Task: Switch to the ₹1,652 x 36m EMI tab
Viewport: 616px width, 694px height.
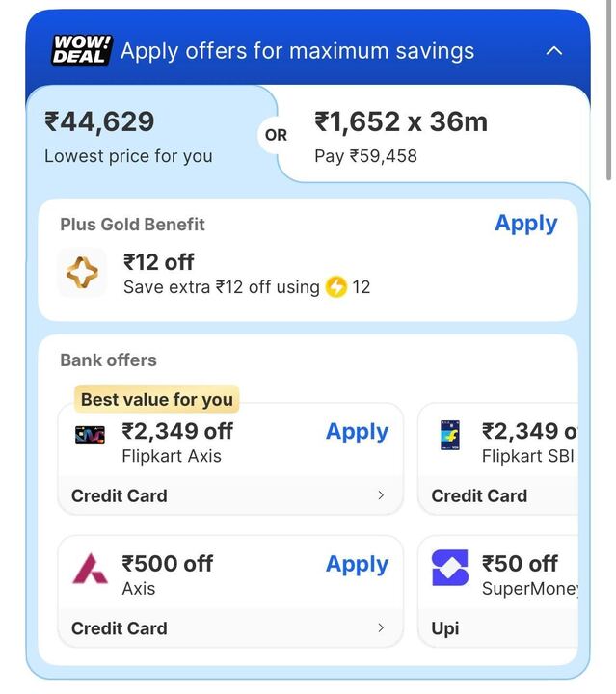Action: (424, 135)
